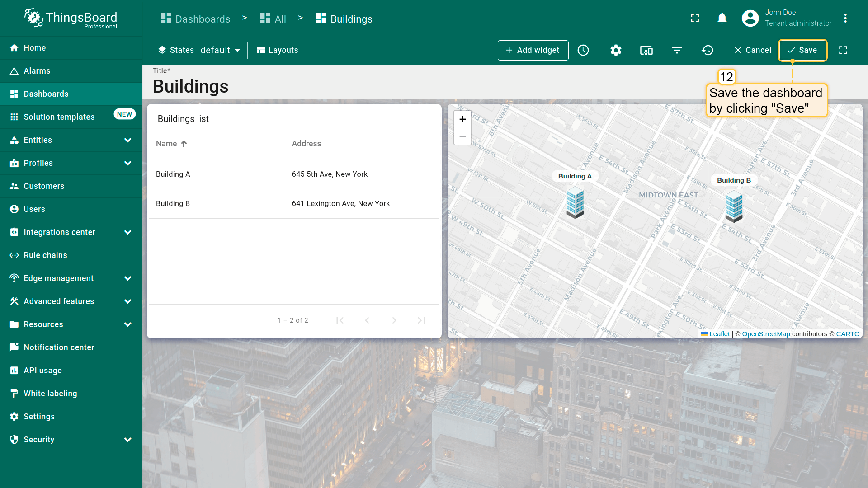This screenshot has width=868, height=488.
Task: Click the notifications bell icon
Action: (722, 18)
